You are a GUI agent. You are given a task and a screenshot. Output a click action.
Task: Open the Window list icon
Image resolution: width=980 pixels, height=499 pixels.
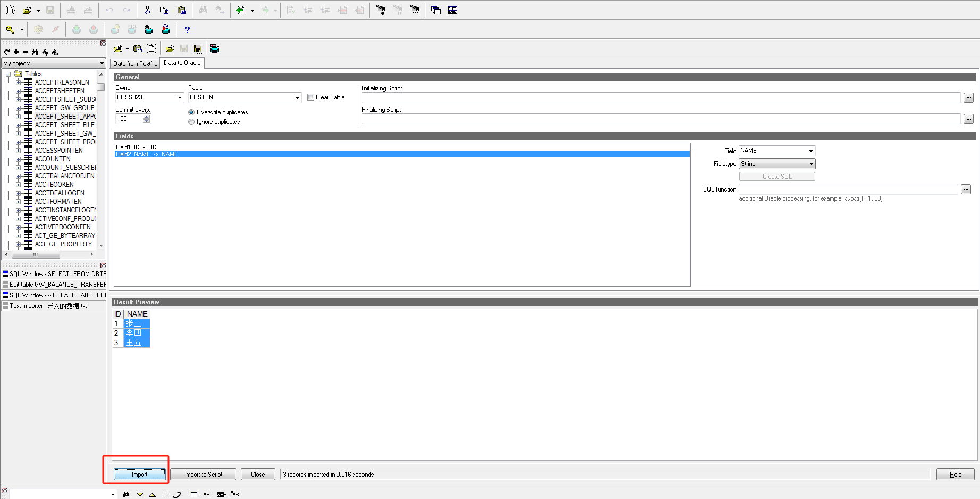[x=436, y=10]
